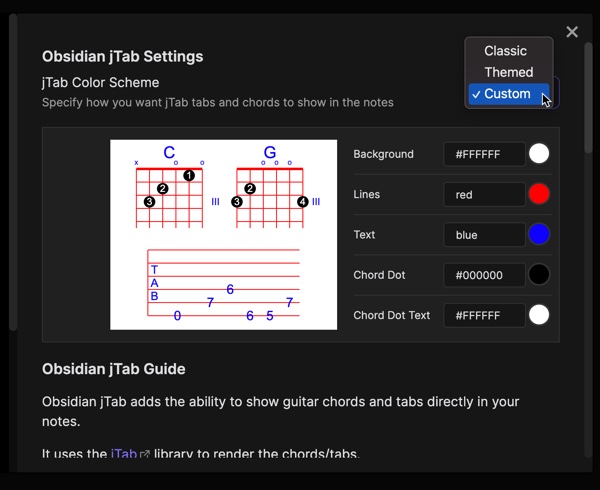Click the 'Specify how you want jTab' description
This screenshot has height=490, width=600.
[x=218, y=103]
